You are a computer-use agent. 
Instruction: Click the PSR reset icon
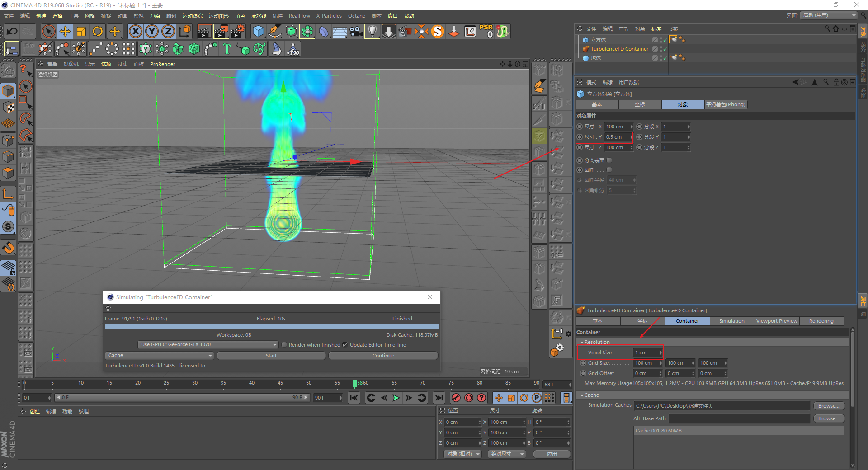tap(486, 31)
